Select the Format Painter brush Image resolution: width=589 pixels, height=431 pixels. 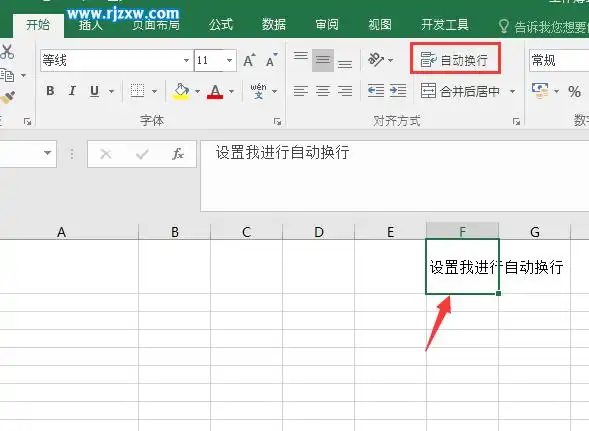pyautogui.click(x=8, y=98)
